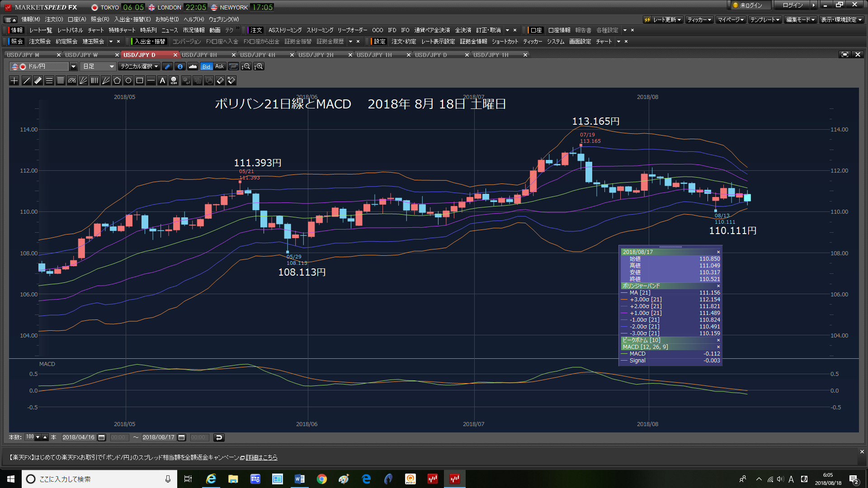Open the 日足 timeframe dropdown
The height and width of the screenshot is (488, 868).
(99, 66)
